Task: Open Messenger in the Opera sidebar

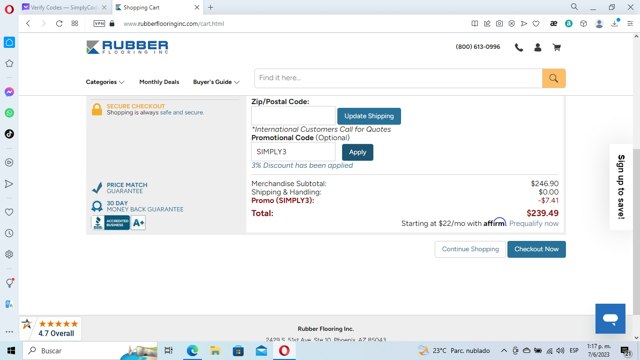Action: click(9, 92)
